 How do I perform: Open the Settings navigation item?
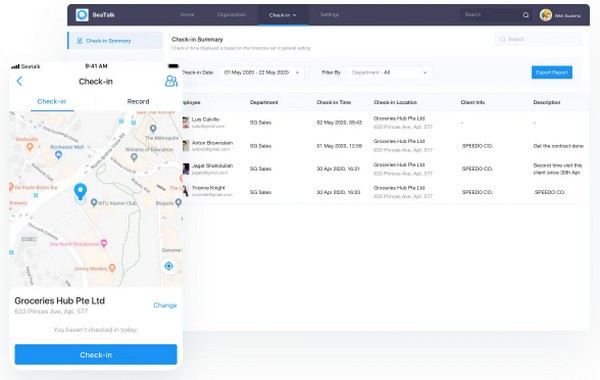329,15
